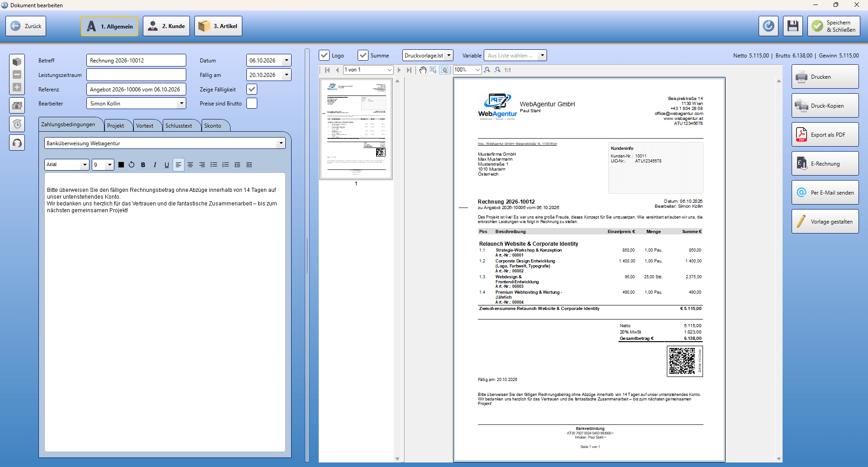
Task: Toggle the Summe checkbox
Action: click(x=363, y=55)
